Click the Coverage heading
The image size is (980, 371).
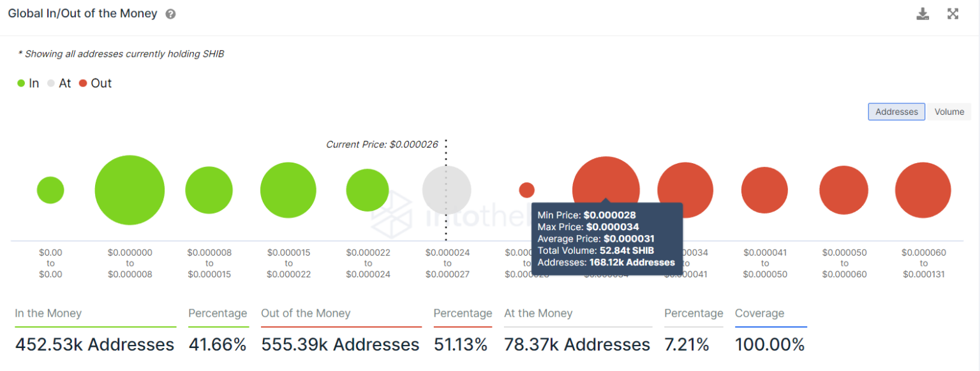[760, 314]
